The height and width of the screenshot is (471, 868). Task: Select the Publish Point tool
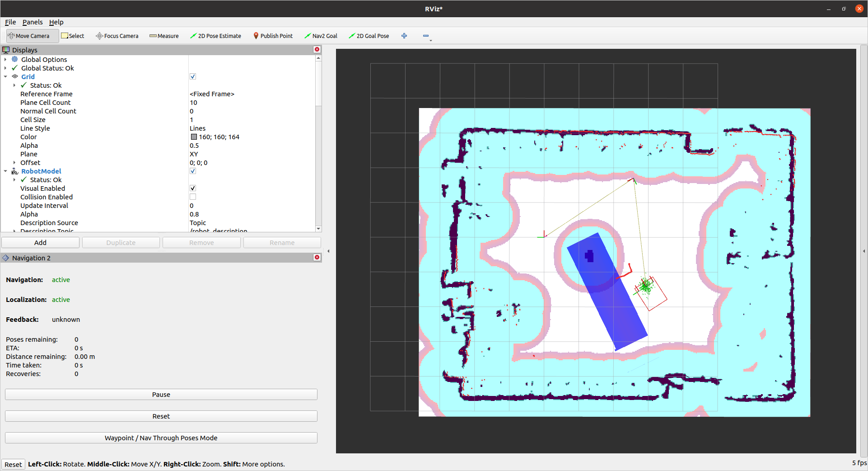273,36
